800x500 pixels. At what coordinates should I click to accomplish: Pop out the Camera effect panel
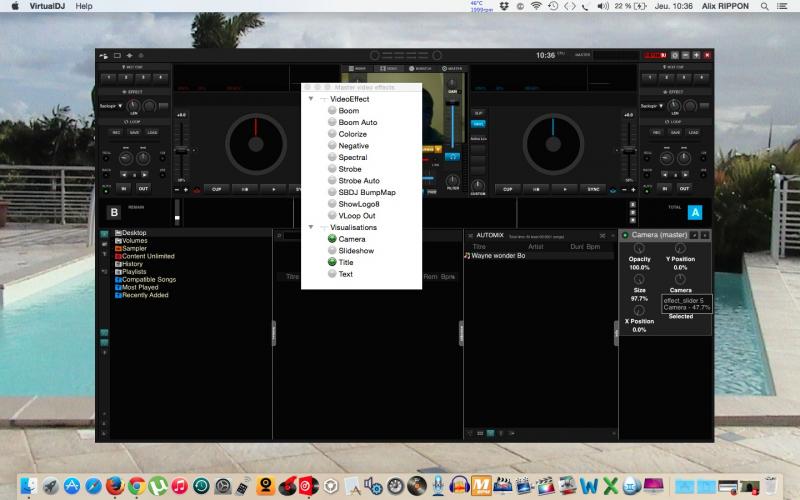[694, 235]
